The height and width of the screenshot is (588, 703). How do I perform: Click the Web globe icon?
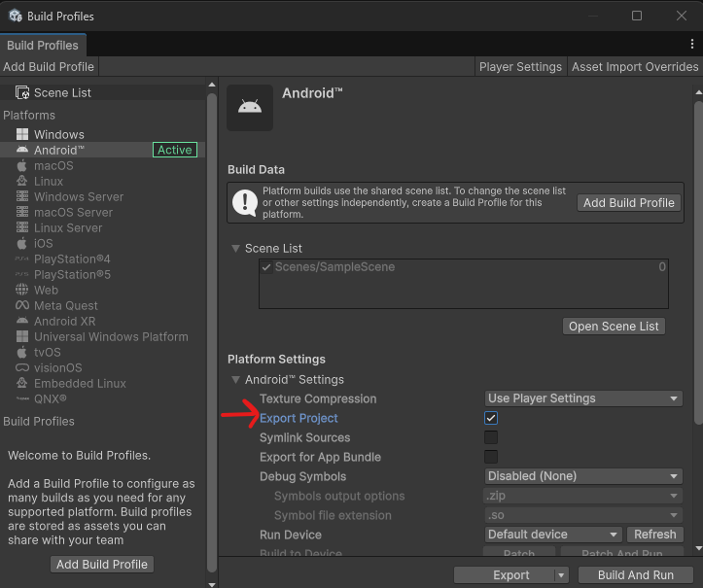22,290
